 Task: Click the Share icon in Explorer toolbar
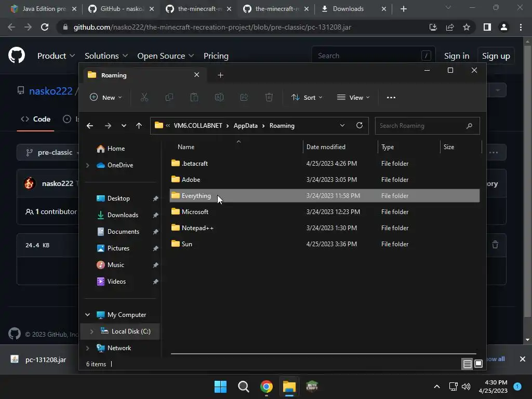(x=244, y=97)
